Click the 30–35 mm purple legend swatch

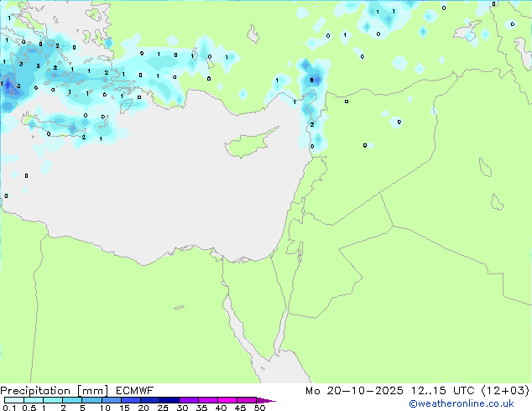(x=189, y=400)
